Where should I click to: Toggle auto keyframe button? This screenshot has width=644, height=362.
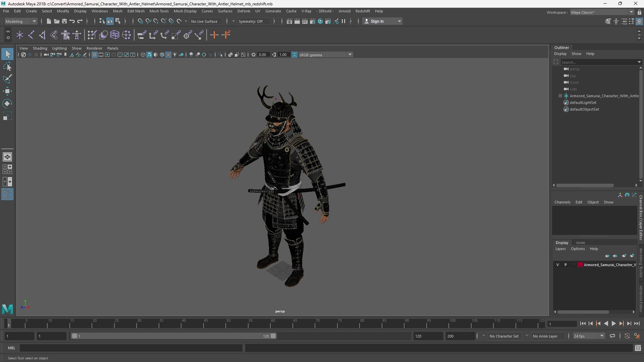(x=627, y=336)
